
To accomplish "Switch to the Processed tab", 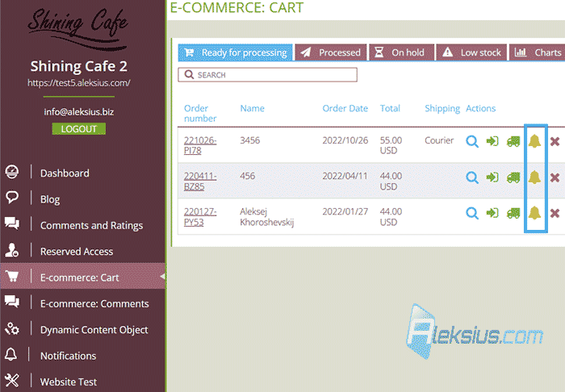I will click(x=331, y=52).
